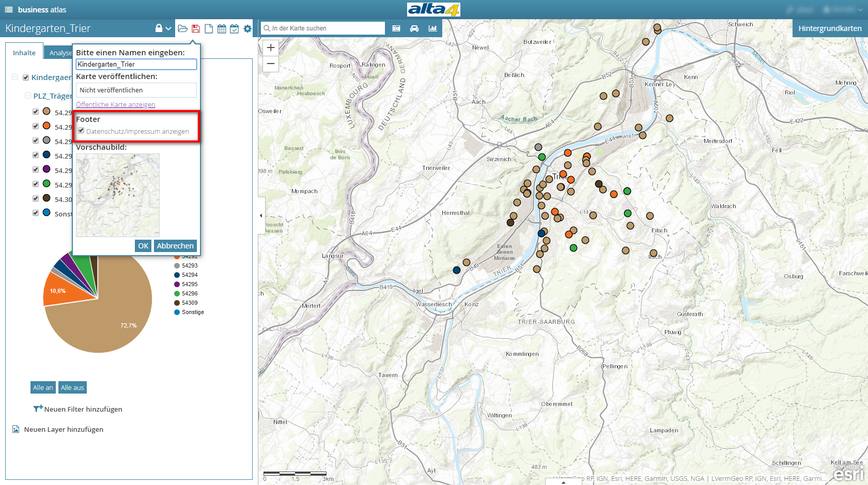Viewport: 868px width, 485px height.
Task: Click the Alle aus button
Action: tap(72, 387)
